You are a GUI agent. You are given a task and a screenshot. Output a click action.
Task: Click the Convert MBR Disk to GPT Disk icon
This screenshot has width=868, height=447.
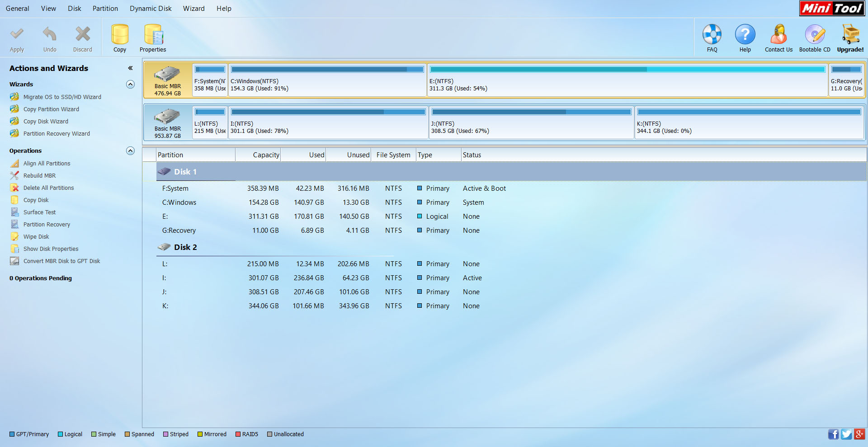[14, 261]
